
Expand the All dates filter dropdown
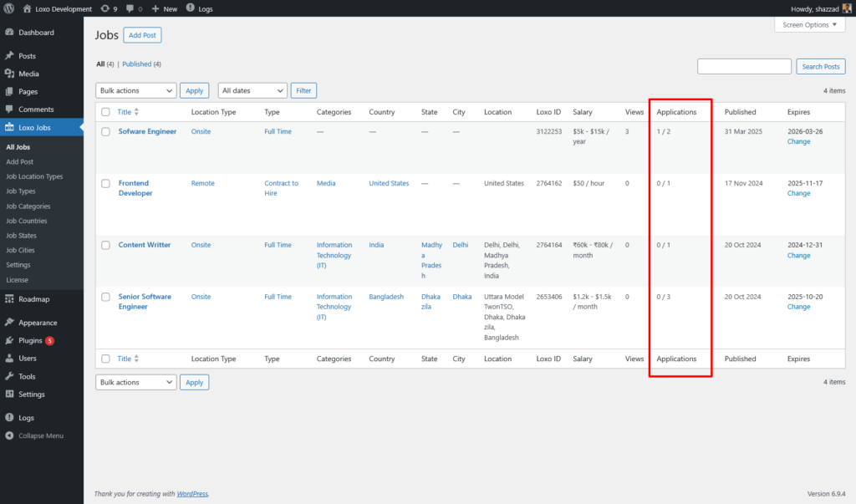(x=252, y=90)
